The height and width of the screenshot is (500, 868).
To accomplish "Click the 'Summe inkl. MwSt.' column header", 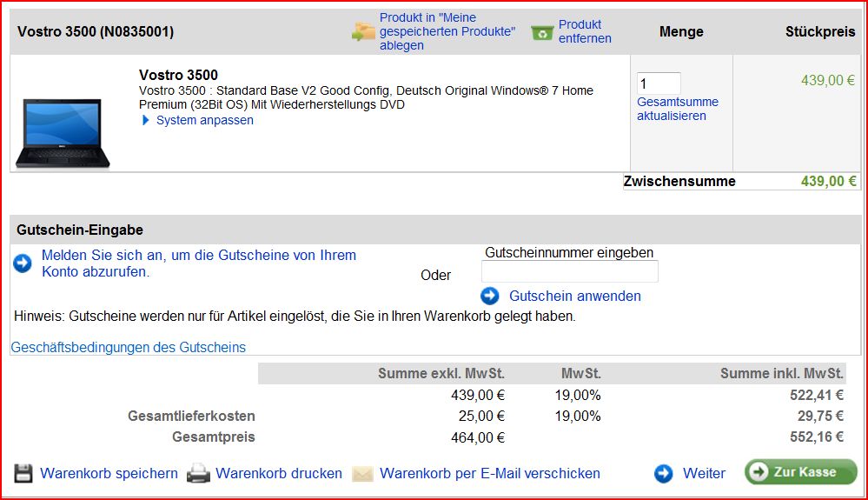I will click(x=782, y=373).
